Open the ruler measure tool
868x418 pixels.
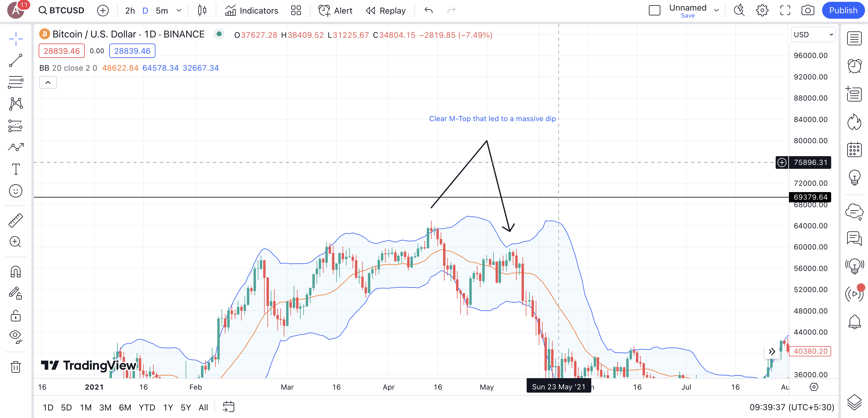(x=15, y=220)
